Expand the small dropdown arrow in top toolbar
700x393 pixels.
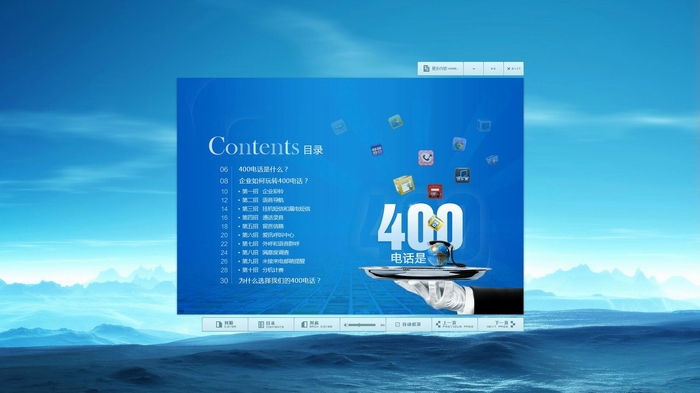(474, 69)
